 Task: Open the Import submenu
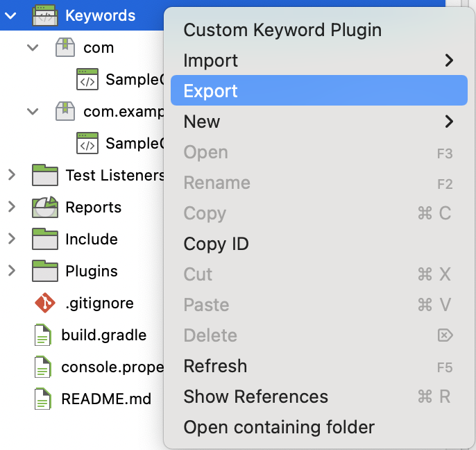[x=210, y=60]
